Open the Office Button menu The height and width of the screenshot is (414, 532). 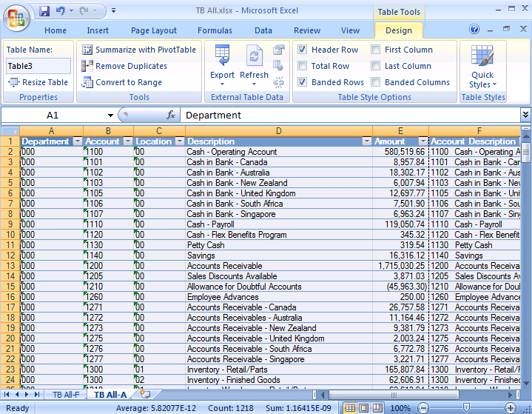16,17
